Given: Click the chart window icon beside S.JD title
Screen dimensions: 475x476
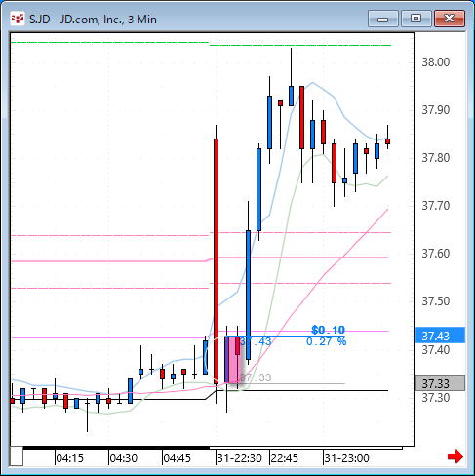Looking at the screenshot, I should click(18, 19).
